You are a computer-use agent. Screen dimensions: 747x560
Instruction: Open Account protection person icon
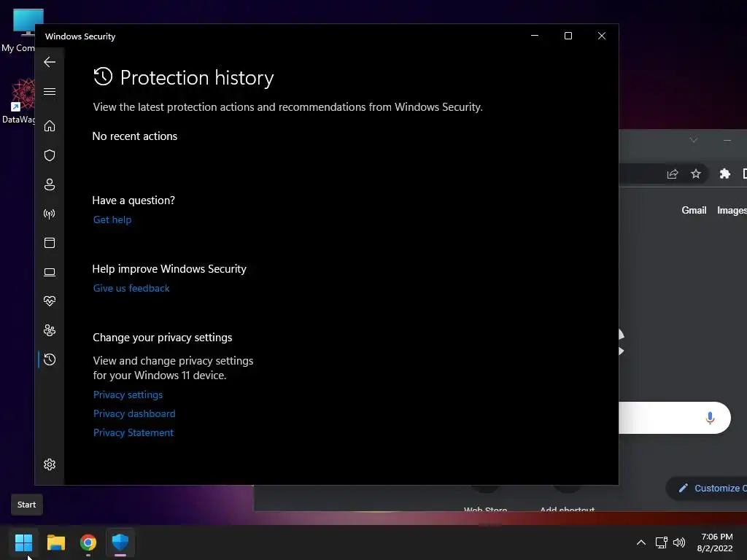pos(50,184)
